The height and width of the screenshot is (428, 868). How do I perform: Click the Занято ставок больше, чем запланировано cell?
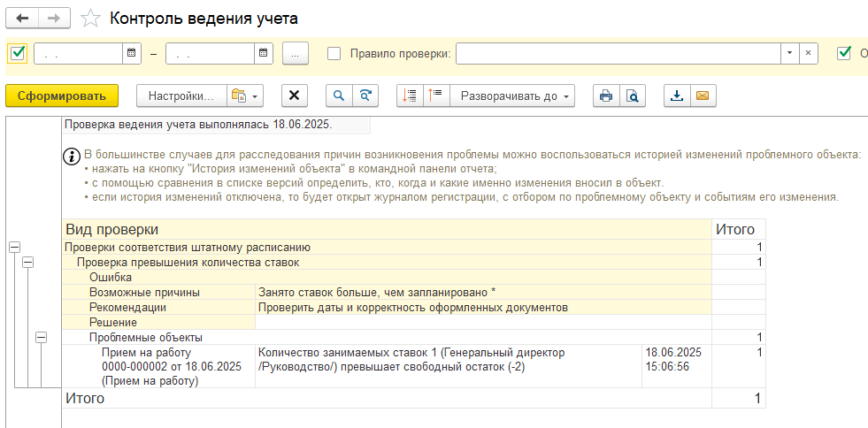pyautogui.click(x=483, y=293)
